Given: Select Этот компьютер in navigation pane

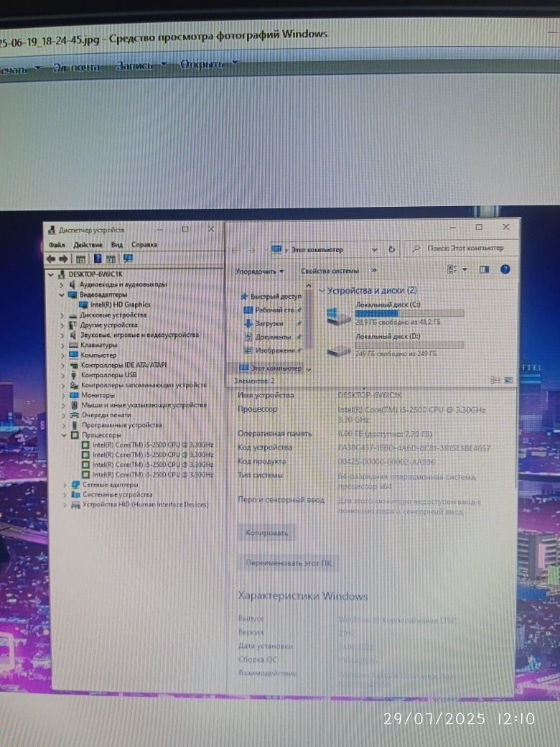Looking at the screenshot, I should (271, 368).
